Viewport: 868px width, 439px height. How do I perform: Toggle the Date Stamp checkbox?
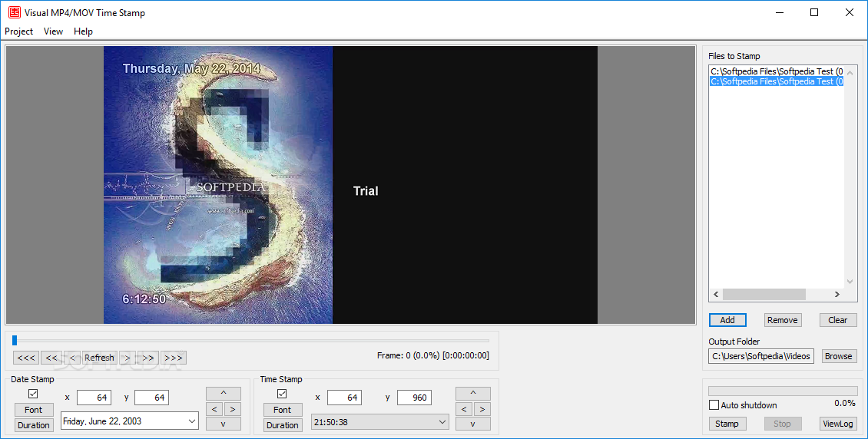33,394
